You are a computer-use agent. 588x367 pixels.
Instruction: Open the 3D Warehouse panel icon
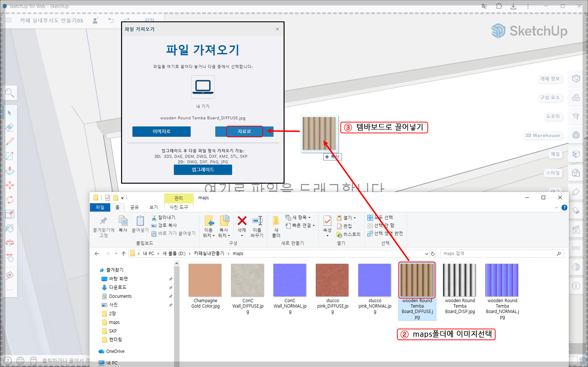point(576,135)
